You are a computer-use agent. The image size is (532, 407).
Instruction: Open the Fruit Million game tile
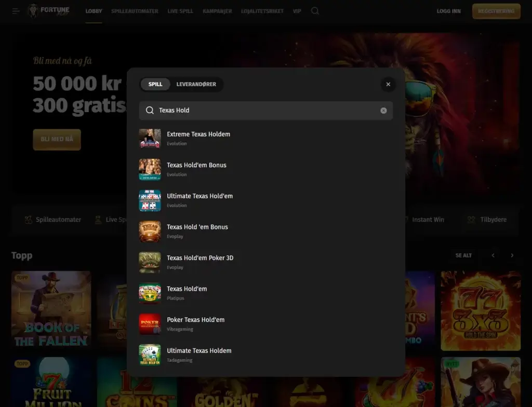click(x=51, y=382)
